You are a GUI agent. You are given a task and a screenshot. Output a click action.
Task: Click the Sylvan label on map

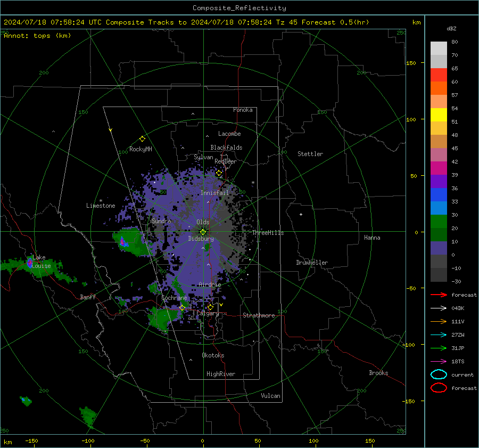coord(203,157)
